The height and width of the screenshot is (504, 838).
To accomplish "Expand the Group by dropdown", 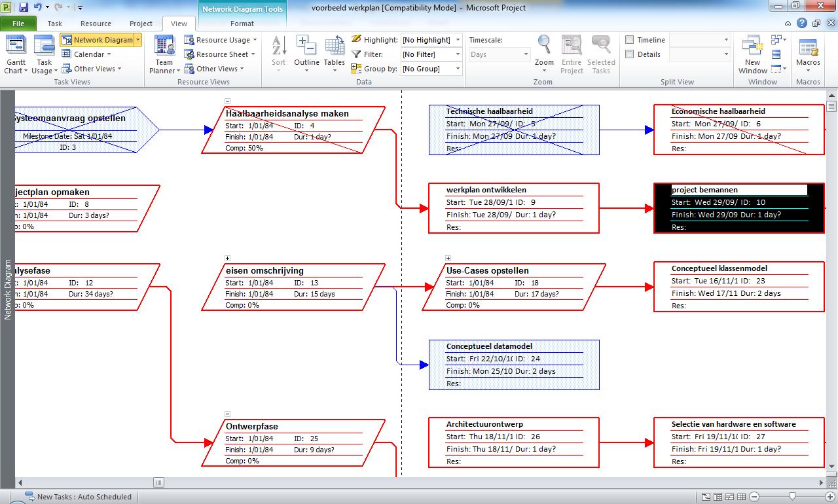I will (x=458, y=69).
